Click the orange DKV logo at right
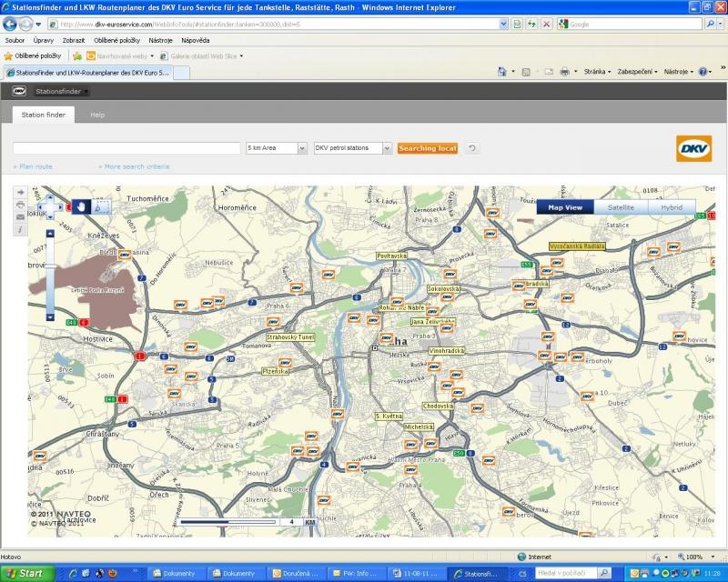 pos(693,148)
